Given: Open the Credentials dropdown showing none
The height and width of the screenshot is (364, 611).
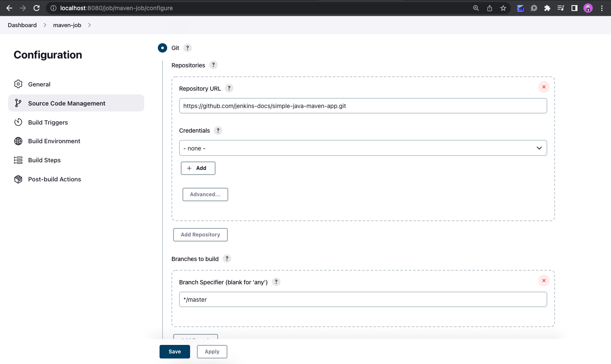Looking at the screenshot, I should coord(363,148).
